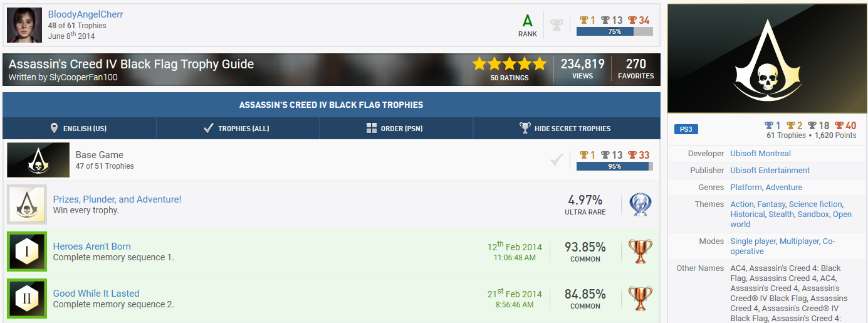Viewport: 868px width, 323px height.
Task: Click the Base Game checkmark icon
Action: [x=556, y=161]
